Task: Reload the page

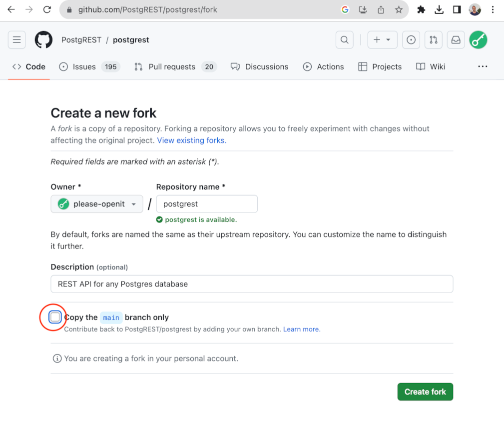Action: pyautogui.click(x=47, y=9)
